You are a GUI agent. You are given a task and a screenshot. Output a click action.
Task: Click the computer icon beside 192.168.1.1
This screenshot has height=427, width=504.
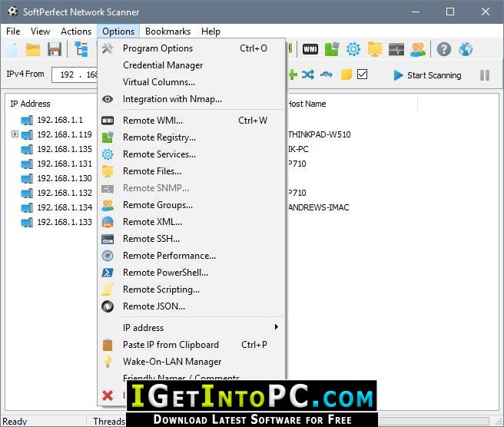pos(27,121)
